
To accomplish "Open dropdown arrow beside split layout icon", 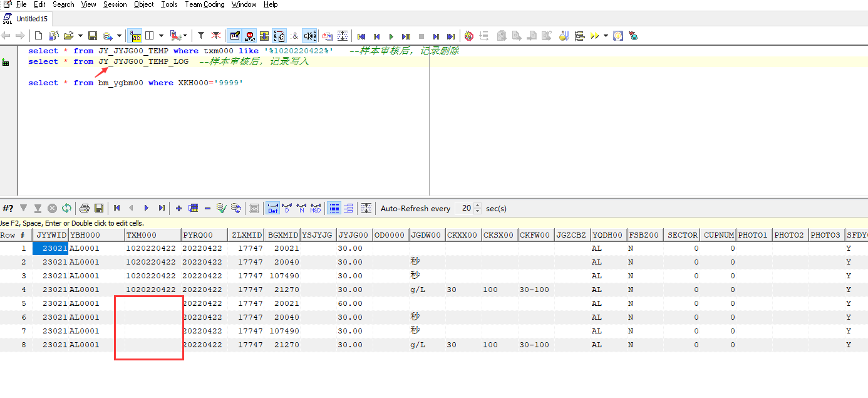I will pos(161,36).
